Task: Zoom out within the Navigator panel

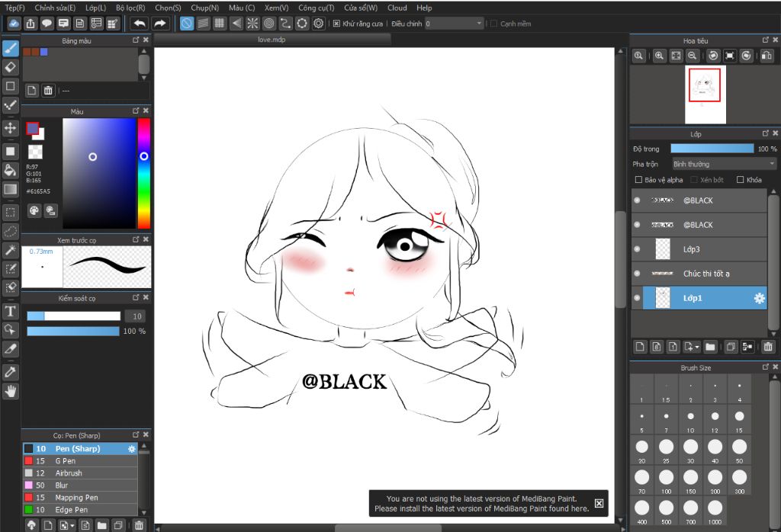Action: (x=693, y=56)
